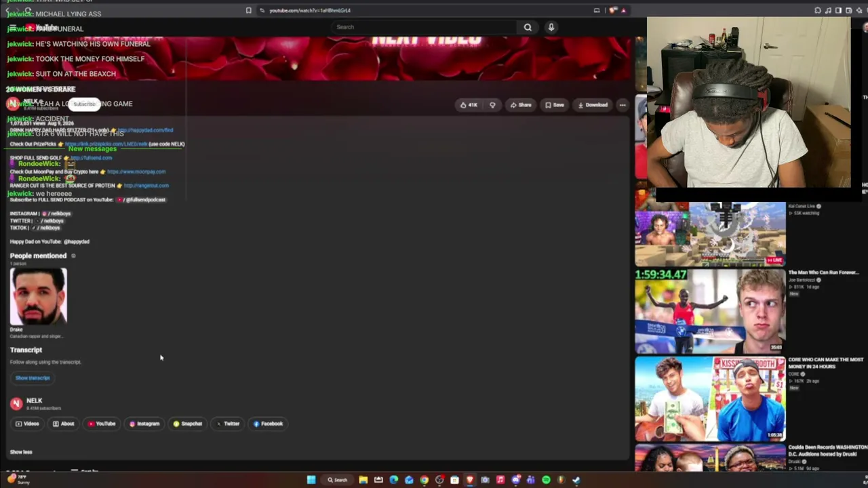
Task: Open the Coulda Been Records video thumbnail
Action: 710,457
